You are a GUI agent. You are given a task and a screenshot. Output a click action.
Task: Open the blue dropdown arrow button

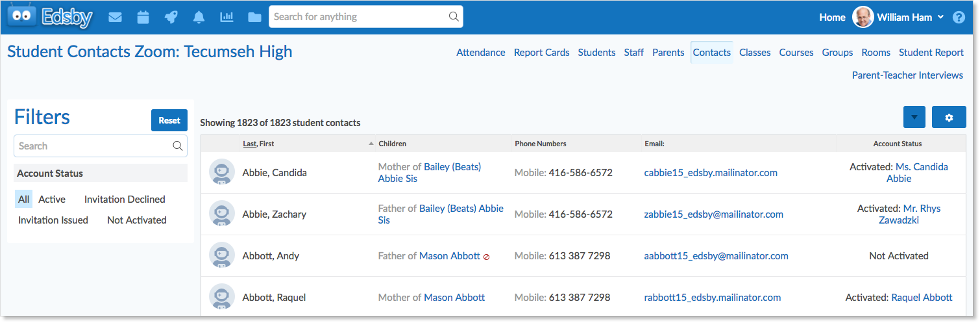[x=914, y=118]
